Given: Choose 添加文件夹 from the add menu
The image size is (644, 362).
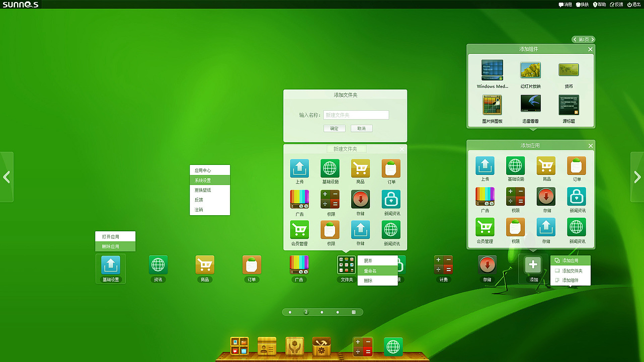Looking at the screenshot, I should pyautogui.click(x=571, y=271).
